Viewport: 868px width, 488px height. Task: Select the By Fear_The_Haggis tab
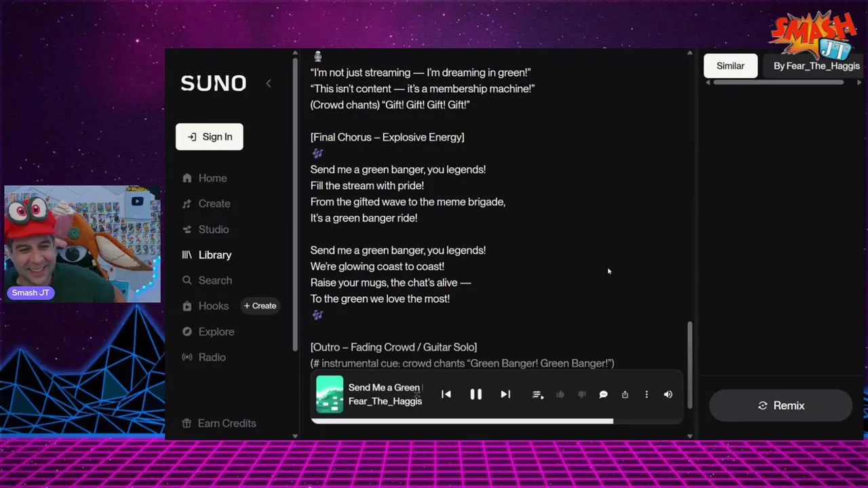click(816, 66)
